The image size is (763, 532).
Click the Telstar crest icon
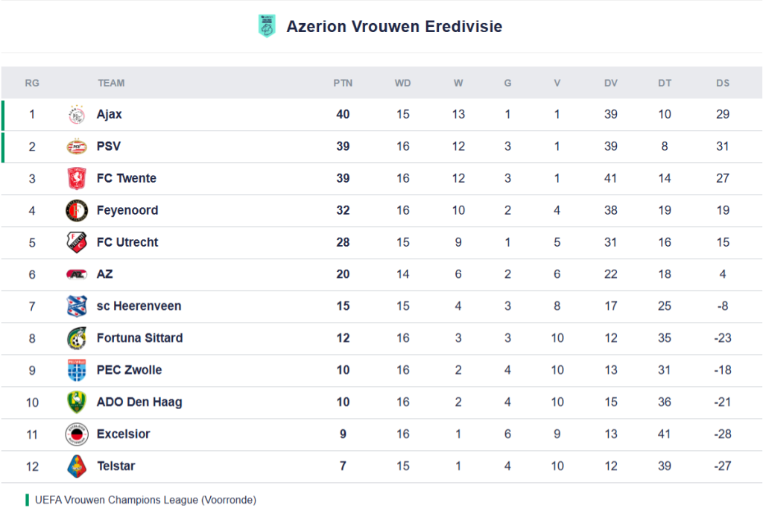77,466
